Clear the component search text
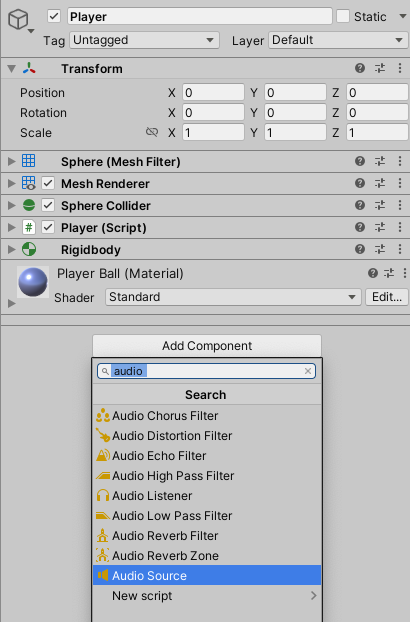 coord(308,371)
